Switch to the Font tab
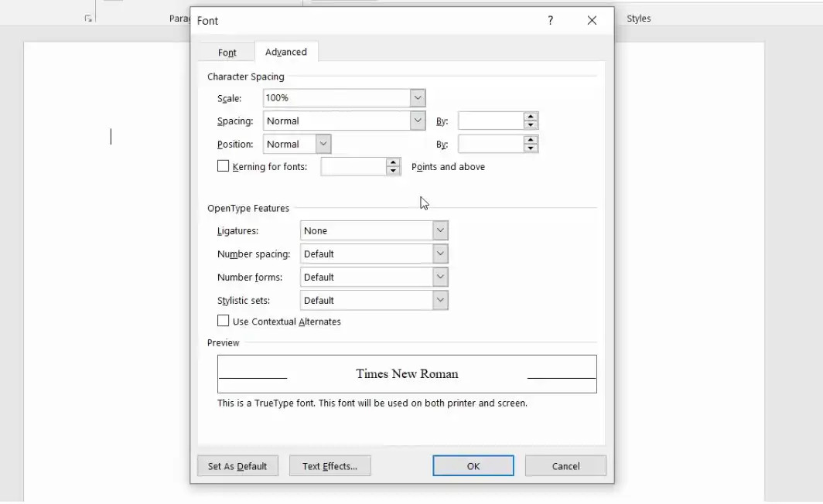The height and width of the screenshot is (504, 823). point(227,53)
